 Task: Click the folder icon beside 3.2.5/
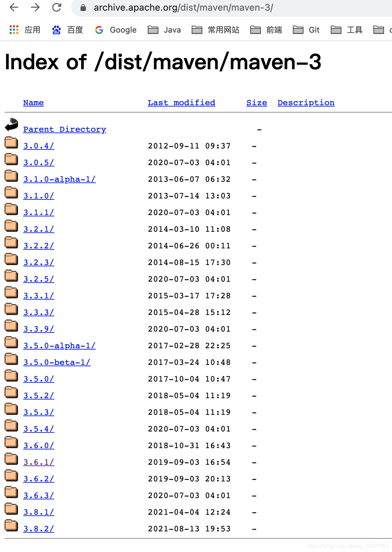click(11, 275)
